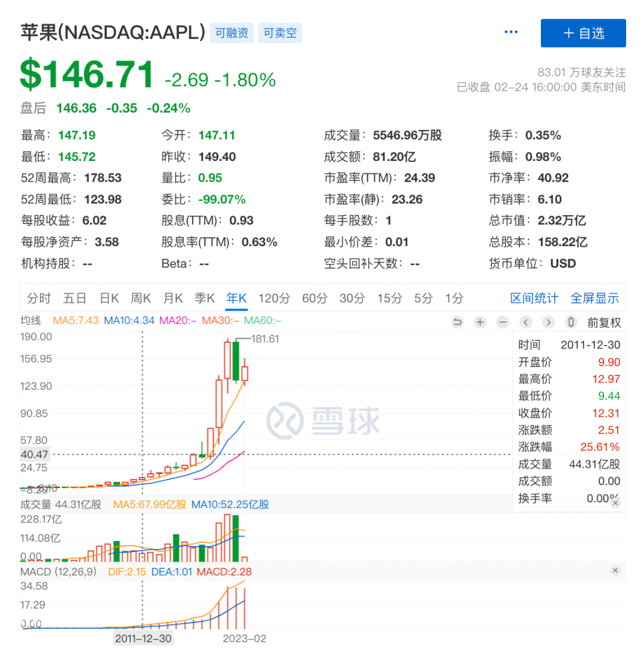
Task: Click the 可融资 tag
Action: (231, 33)
